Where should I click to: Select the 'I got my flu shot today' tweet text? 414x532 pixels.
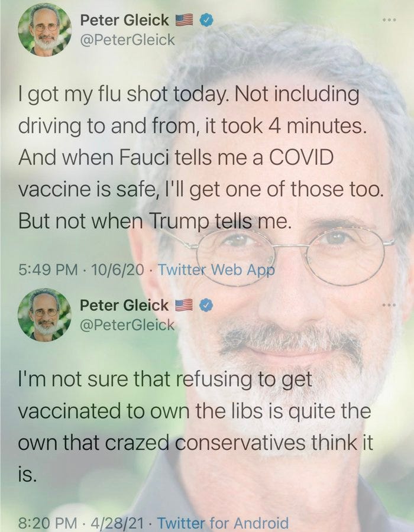pos(201,157)
